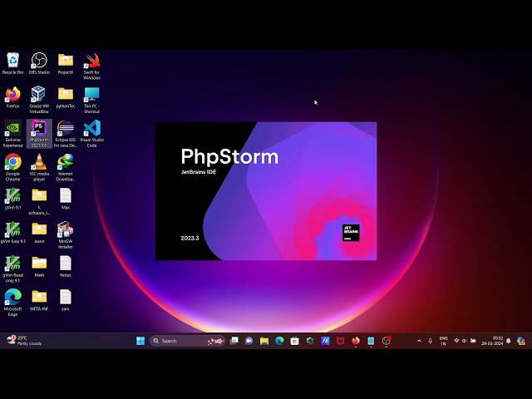Select the Eclipse IDE for Java icon
This screenshot has width=532, height=399.
66,133
